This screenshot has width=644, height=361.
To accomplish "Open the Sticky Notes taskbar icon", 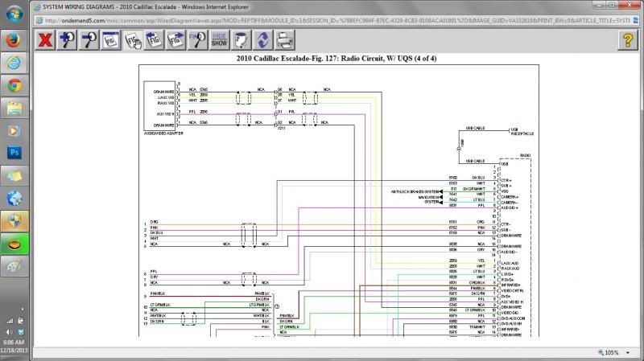I will pyautogui.click(x=14, y=176).
